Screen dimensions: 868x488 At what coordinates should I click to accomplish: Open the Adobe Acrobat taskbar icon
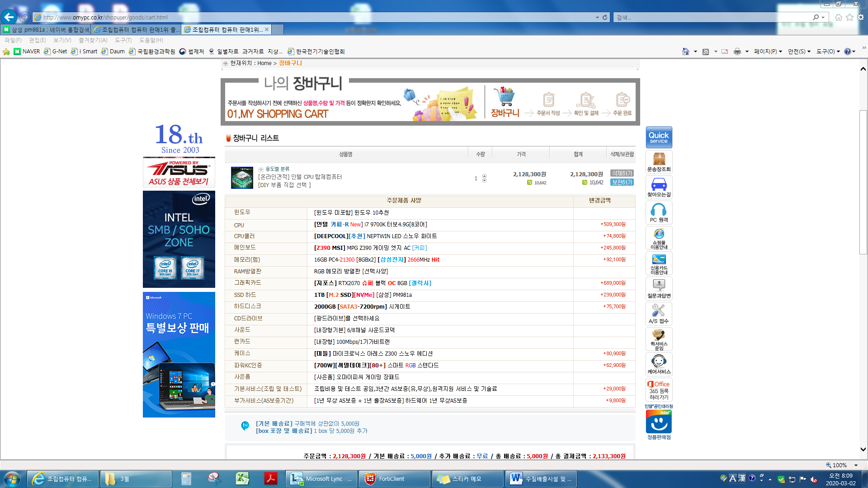[271, 479]
